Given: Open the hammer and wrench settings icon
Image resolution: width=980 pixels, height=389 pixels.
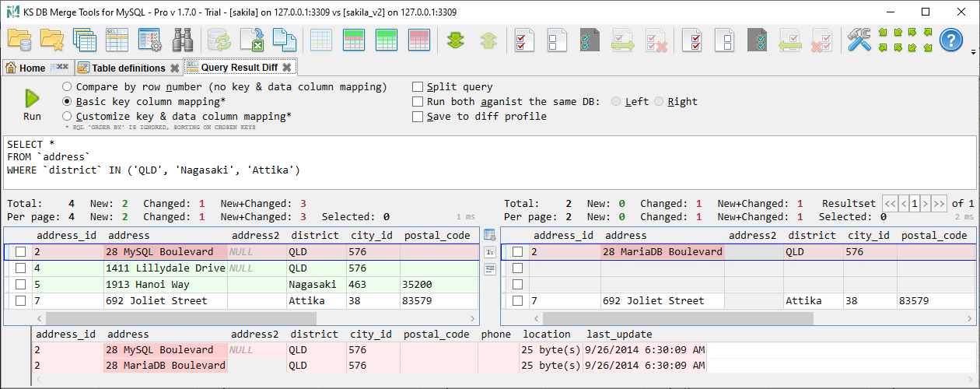Looking at the screenshot, I should 859,40.
